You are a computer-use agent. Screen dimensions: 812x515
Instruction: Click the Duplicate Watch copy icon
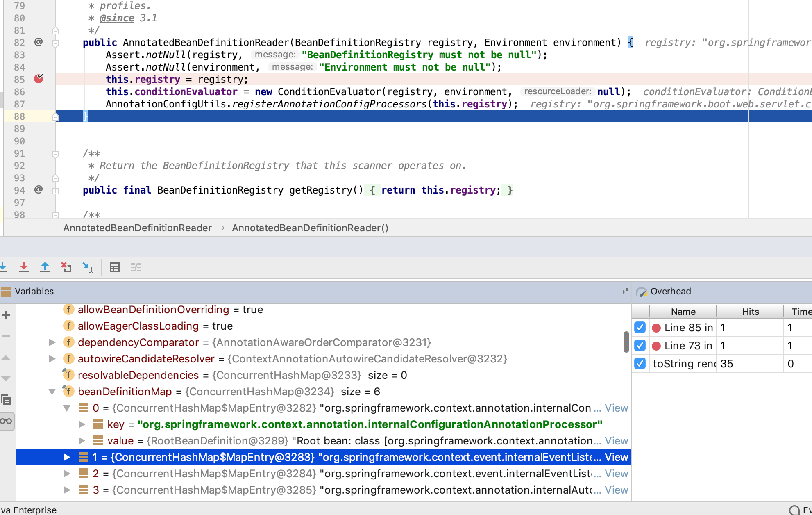pos(6,400)
